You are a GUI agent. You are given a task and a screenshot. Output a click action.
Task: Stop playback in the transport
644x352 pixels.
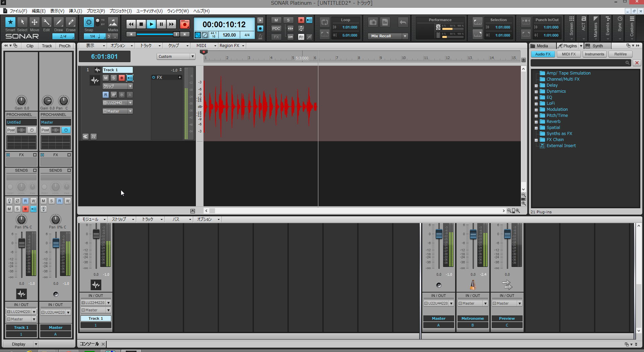coord(141,24)
